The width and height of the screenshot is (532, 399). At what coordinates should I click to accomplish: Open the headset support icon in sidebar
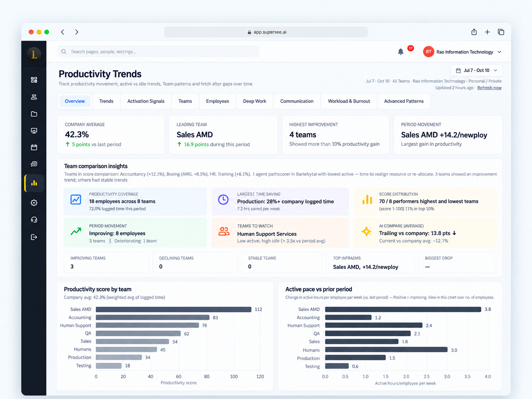coord(34,220)
